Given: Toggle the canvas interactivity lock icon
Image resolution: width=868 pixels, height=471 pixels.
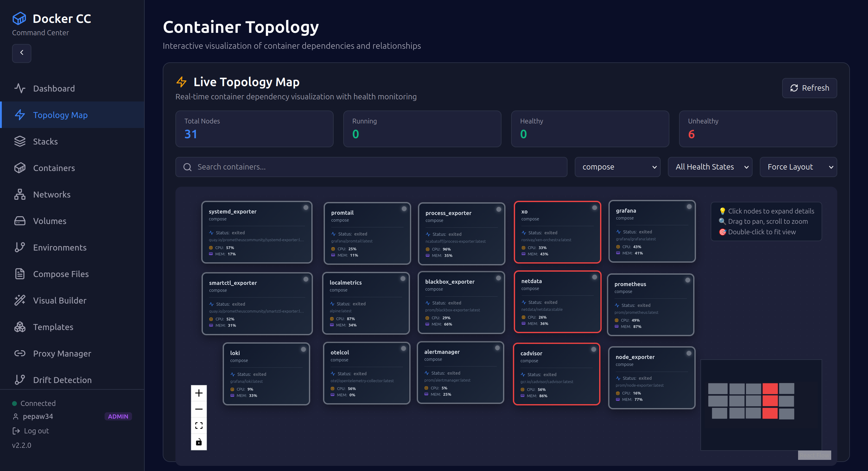Looking at the screenshot, I should tap(199, 442).
